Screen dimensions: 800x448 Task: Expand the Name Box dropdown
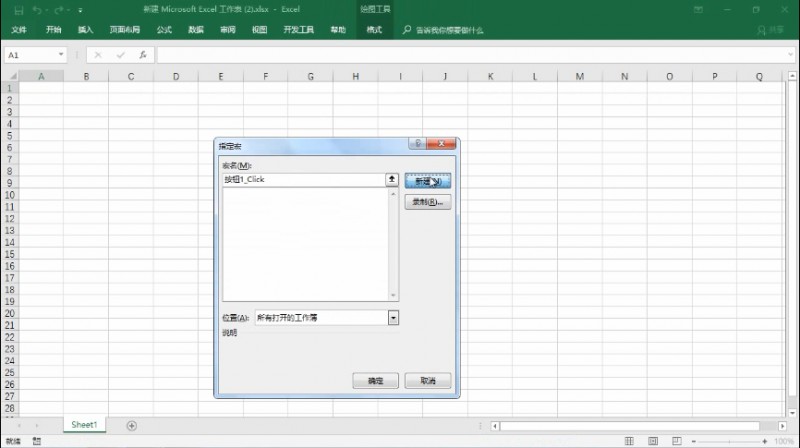61,55
